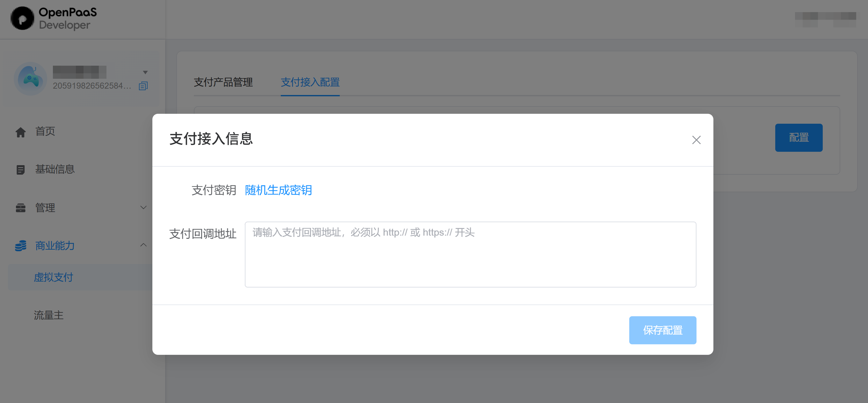
Task: Click the 支付回调地址 field label
Action: (x=203, y=233)
